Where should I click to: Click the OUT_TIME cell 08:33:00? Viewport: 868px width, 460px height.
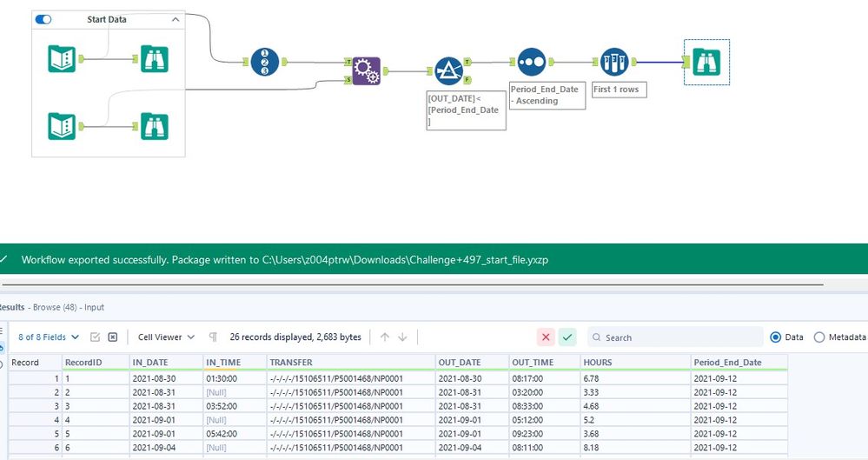point(545,406)
